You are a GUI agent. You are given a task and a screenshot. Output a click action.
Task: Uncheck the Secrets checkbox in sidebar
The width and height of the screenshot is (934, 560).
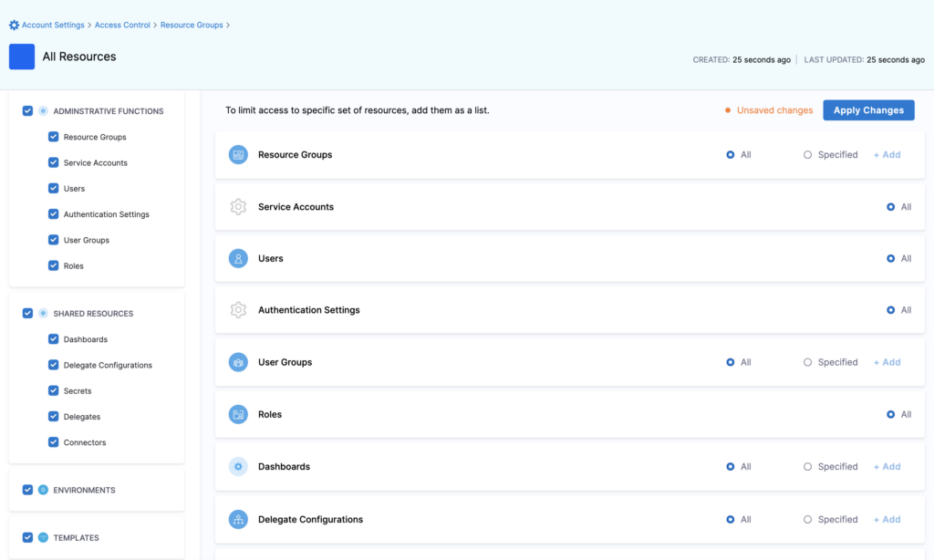[54, 390]
